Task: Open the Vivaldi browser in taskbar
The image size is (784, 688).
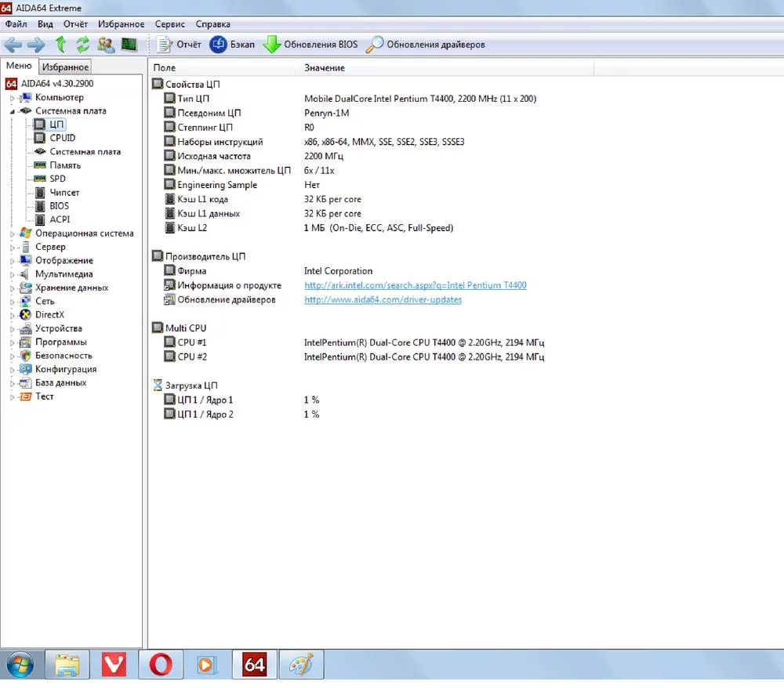Action: click(x=114, y=664)
